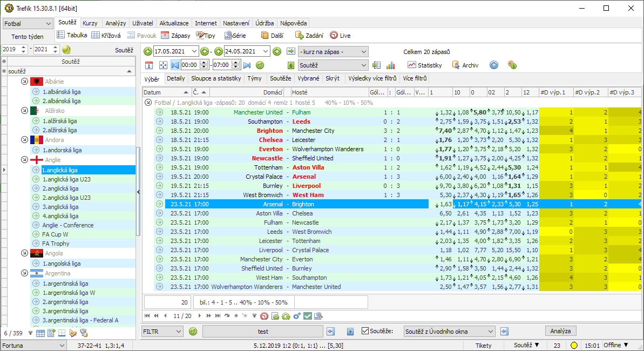The image size is (644, 351).
Task: Open the Zápasy matches view
Action: coord(176,35)
